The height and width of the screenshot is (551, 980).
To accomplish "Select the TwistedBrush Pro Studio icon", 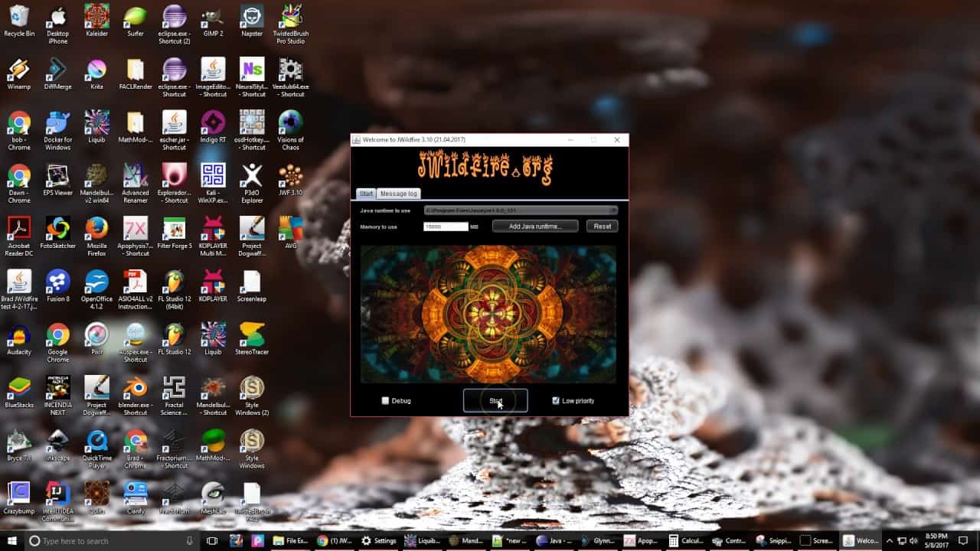I will (290, 24).
